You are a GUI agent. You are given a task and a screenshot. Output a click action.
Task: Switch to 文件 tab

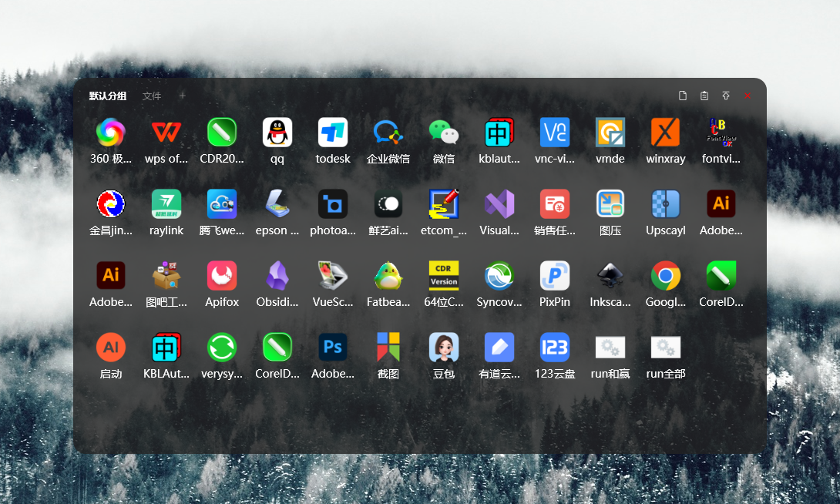152,96
